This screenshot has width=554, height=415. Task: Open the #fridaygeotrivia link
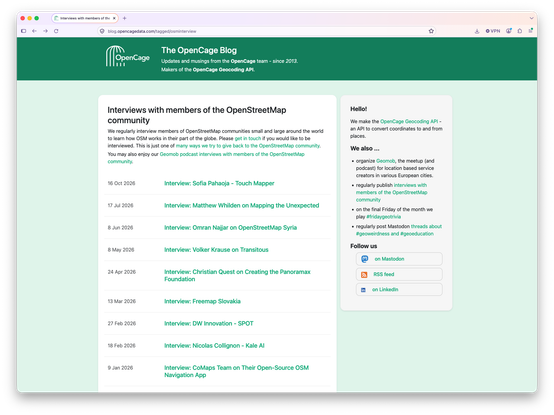pyautogui.click(x=383, y=217)
